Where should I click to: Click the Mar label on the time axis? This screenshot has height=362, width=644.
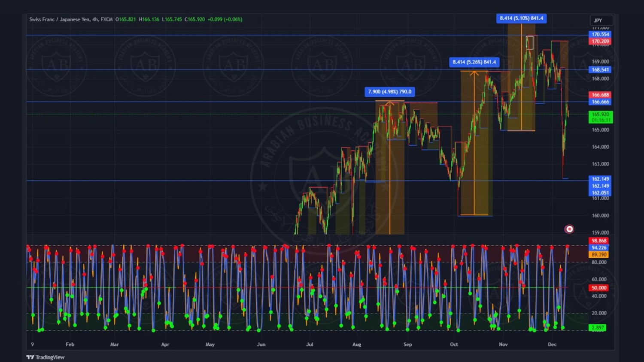pos(114,344)
